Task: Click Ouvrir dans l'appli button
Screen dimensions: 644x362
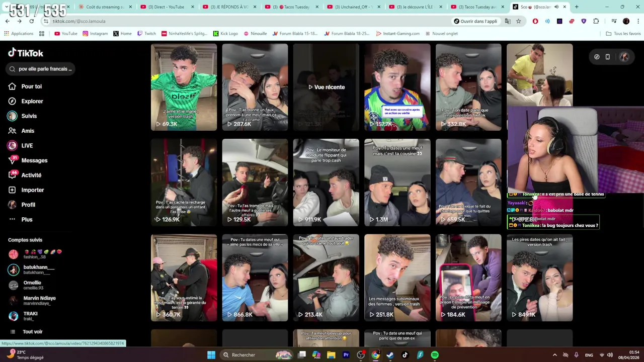Action: click(x=475, y=21)
